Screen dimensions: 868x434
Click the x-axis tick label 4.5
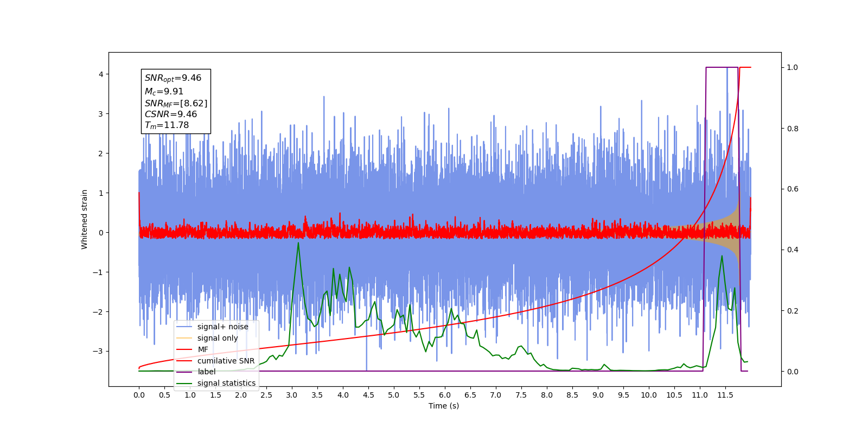[368, 395]
